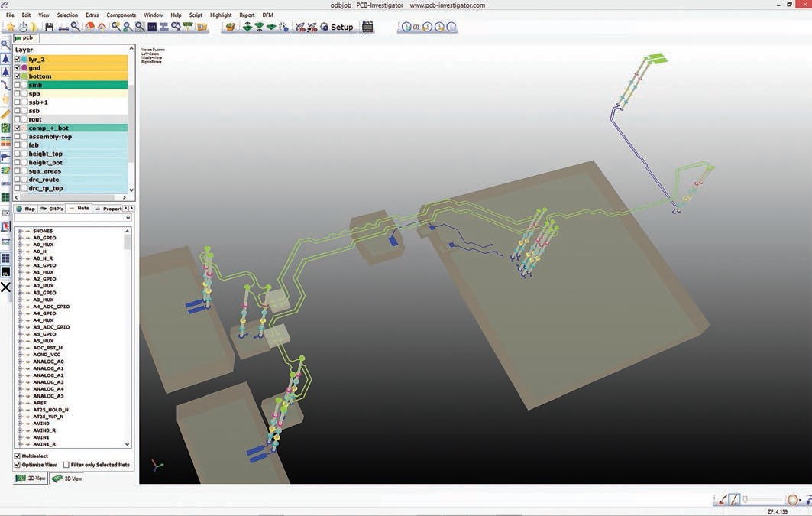Expand the A0_GPIO net tree node

pos(20,238)
